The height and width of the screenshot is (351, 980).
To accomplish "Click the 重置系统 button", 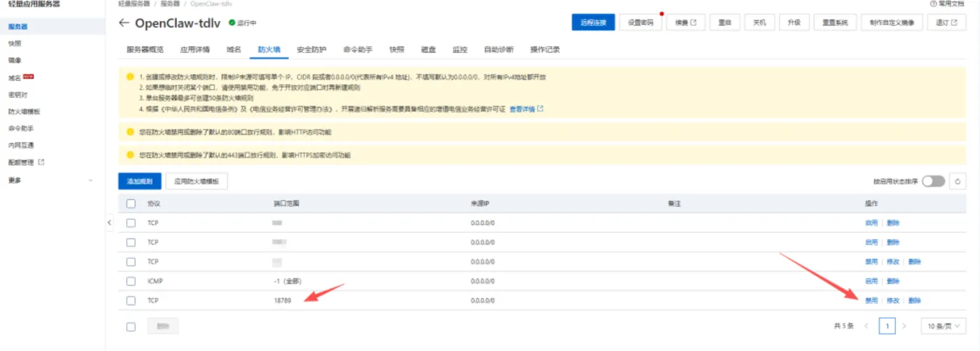I will (834, 22).
